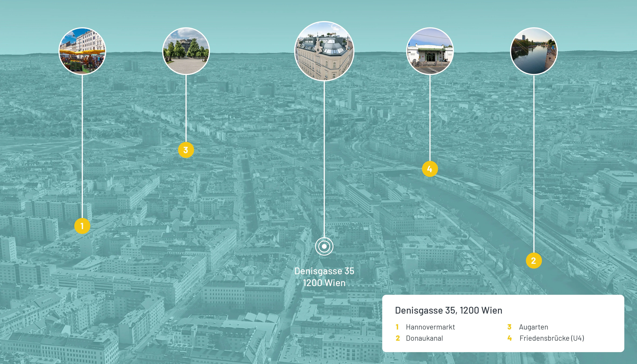The height and width of the screenshot is (364, 637).
Task: Click the Denisgasse 35 label on the map
Action: 324,271
